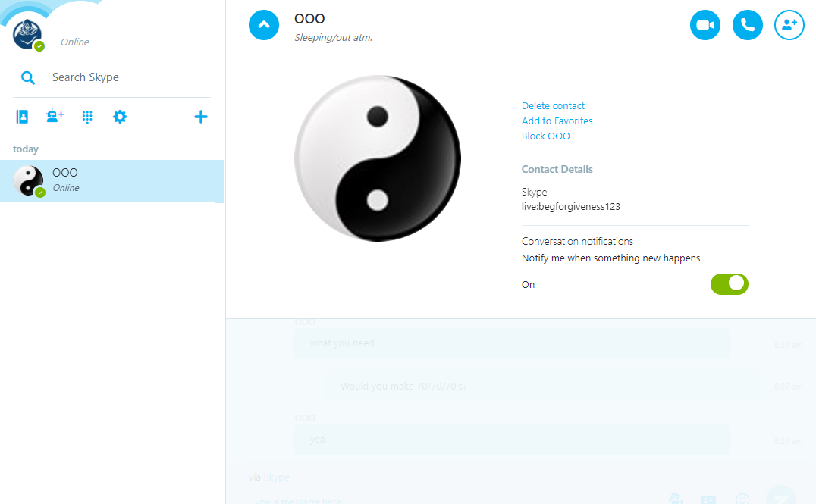The width and height of the screenshot is (816, 504).
Task: Click Add to Favorites link
Action: pos(557,121)
